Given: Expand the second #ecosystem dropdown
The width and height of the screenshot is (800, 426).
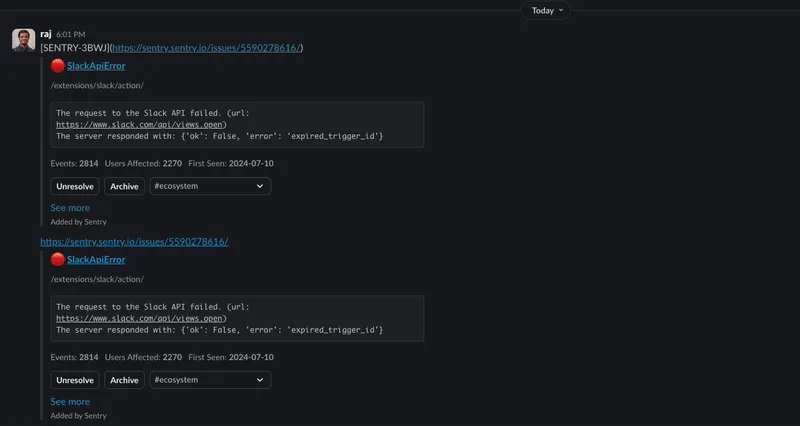Looking at the screenshot, I should click(x=210, y=380).
